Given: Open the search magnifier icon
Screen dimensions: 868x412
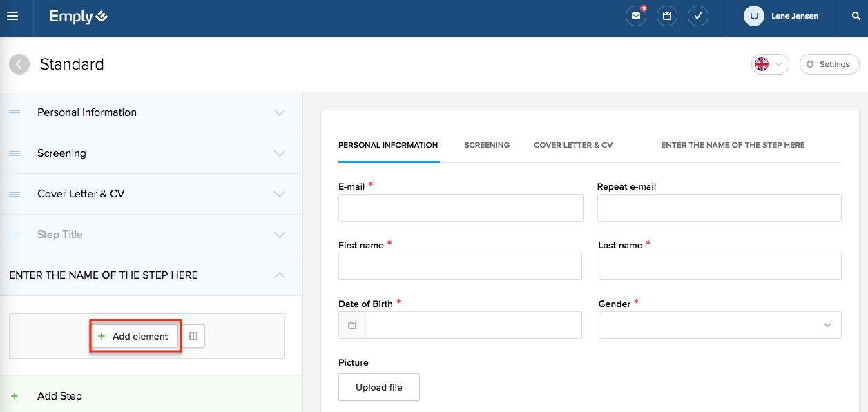Looking at the screenshot, I should coord(856,16).
